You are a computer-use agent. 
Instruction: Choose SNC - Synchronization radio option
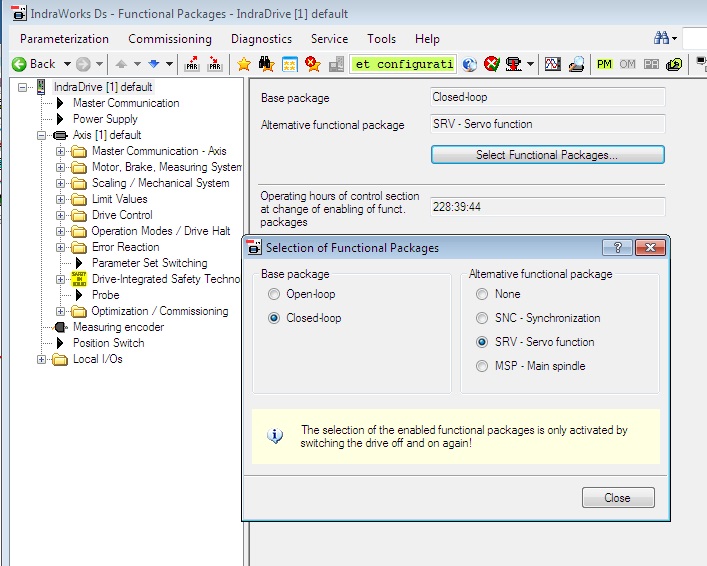[482, 318]
